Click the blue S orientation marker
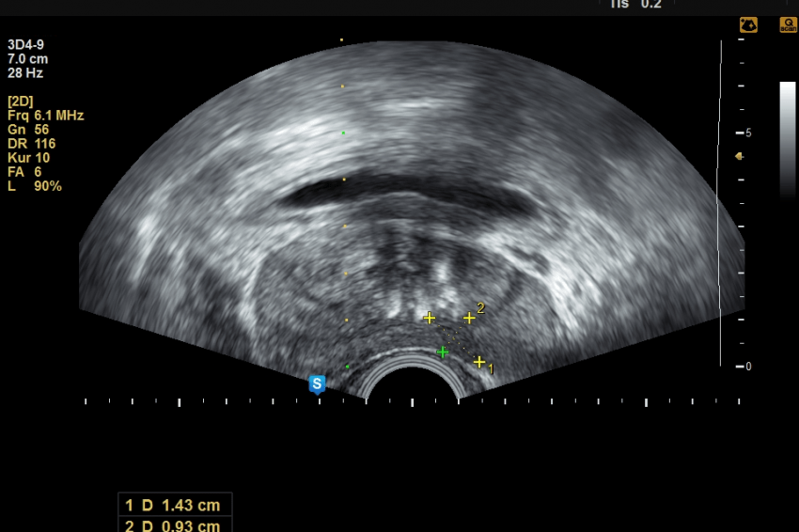 [317, 383]
